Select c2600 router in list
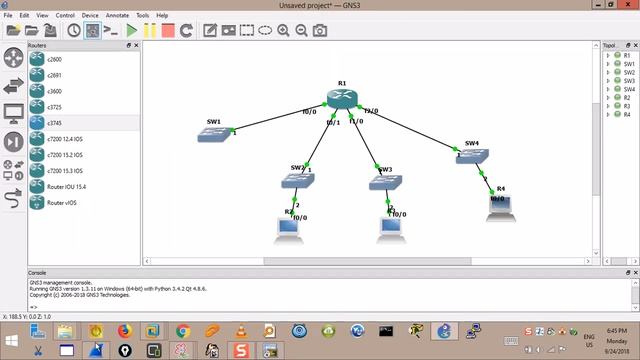The image size is (640, 360). pyautogui.click(x=84, y=59)
